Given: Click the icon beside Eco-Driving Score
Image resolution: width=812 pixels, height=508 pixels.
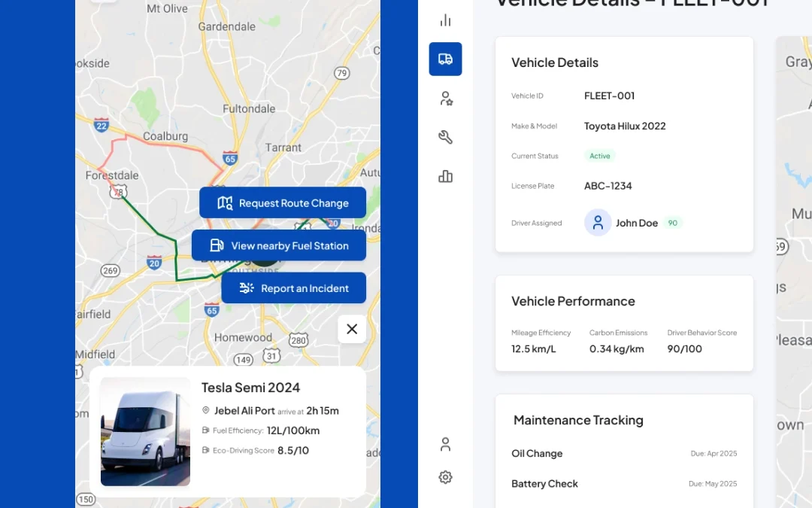Looking at the screenshot, I should (x=205, y=450).
